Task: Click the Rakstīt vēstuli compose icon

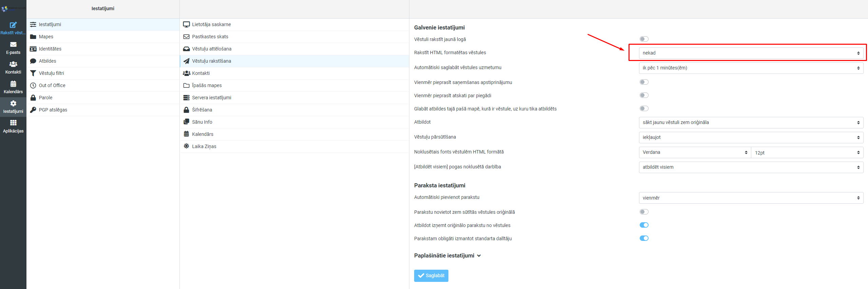Action: (x=13, y=25)
